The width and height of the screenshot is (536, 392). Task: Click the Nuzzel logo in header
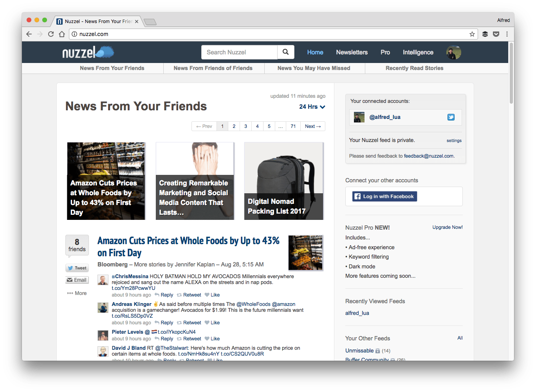[x=88, y=52]
